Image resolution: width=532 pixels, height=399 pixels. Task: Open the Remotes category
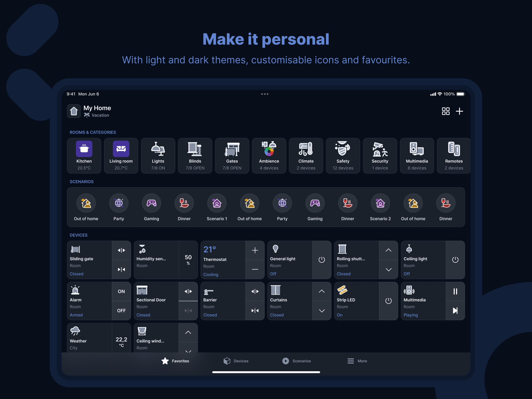[x=454, y=155]
